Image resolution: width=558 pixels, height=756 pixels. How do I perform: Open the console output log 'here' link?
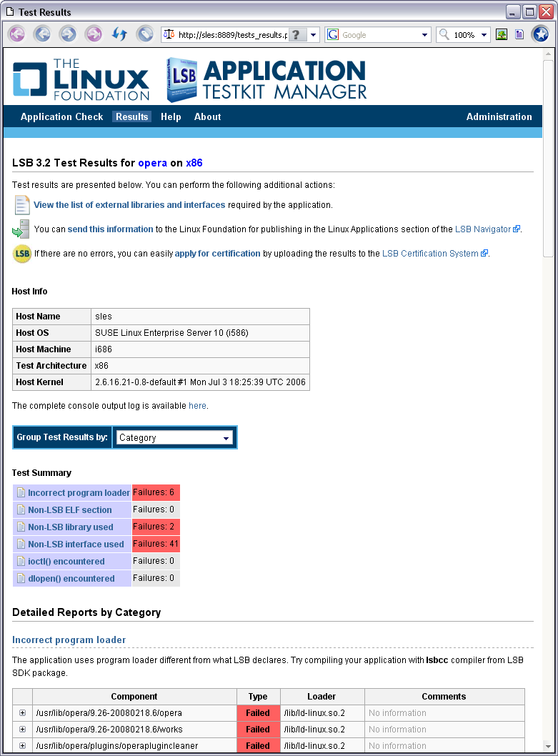tap(197, 406)
